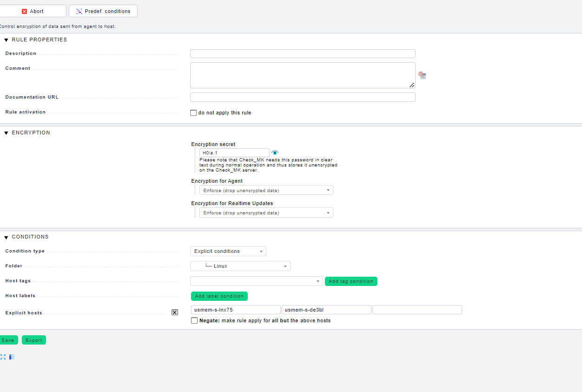The height and width of the screenshot is (392, 582).
Task: Enable 'do not apply this rule' checkbox
Action: click(x=193, y=113)
